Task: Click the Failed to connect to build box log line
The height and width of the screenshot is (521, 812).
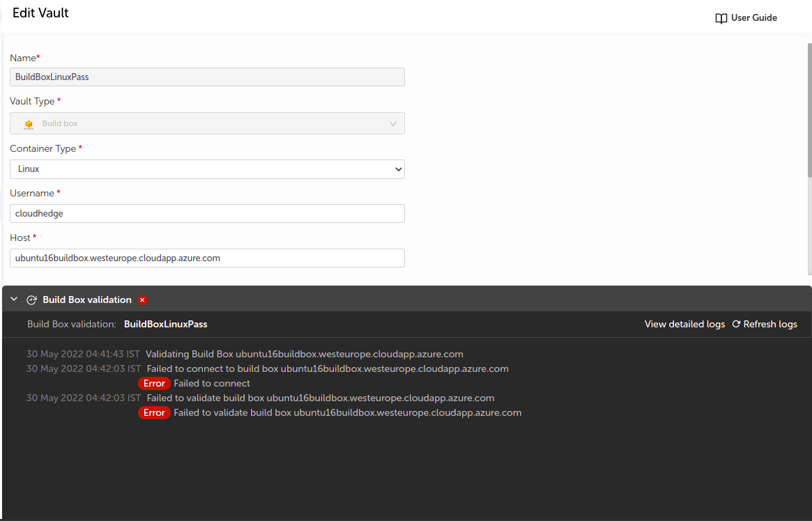Action: click(x=327, y=369)
